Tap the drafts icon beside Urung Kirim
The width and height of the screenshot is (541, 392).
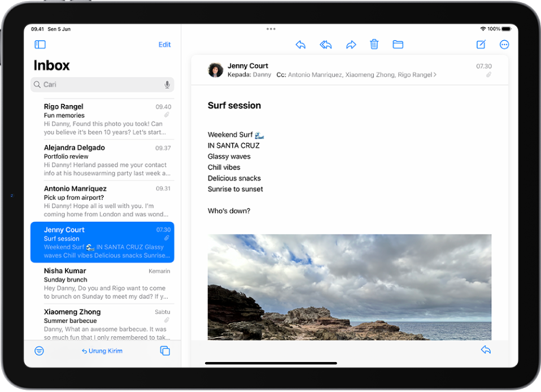(x=165, y=351)
